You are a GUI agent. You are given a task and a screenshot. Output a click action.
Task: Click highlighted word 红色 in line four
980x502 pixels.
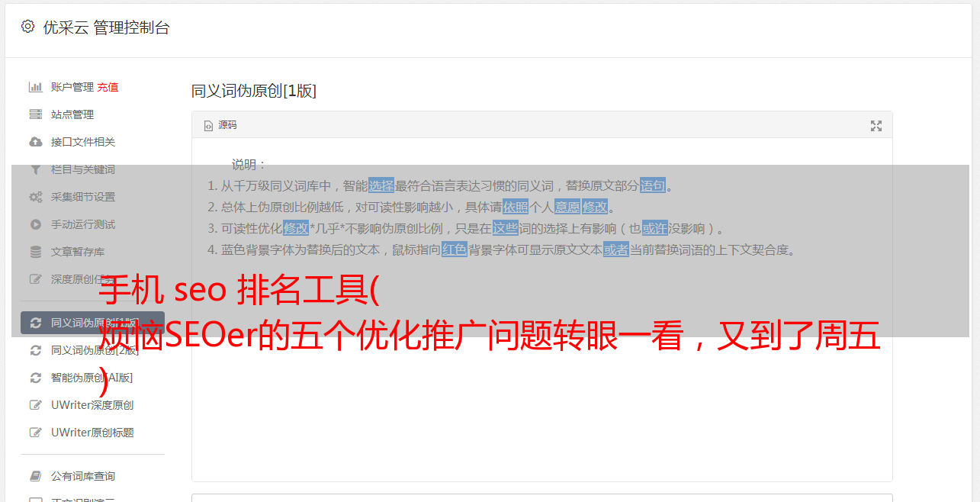pos(455,249)
